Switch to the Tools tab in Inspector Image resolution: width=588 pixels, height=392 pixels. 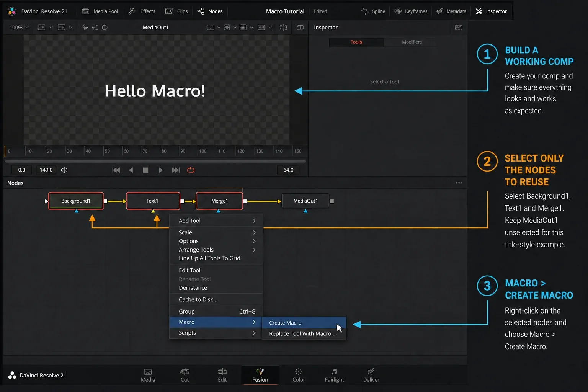[x=356, y=42]
